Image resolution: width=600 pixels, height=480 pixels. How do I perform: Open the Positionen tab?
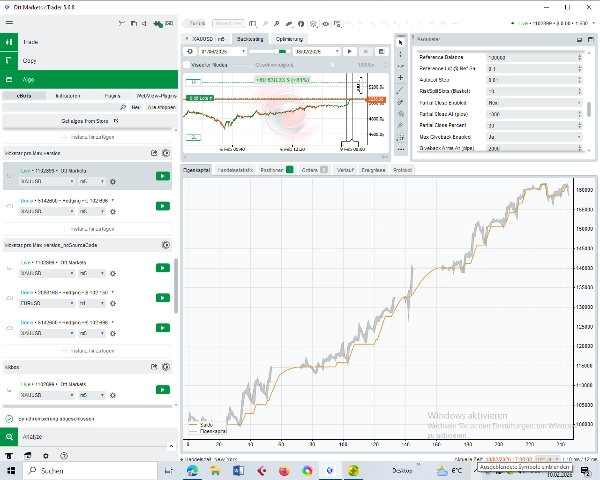tap(276, 170)
